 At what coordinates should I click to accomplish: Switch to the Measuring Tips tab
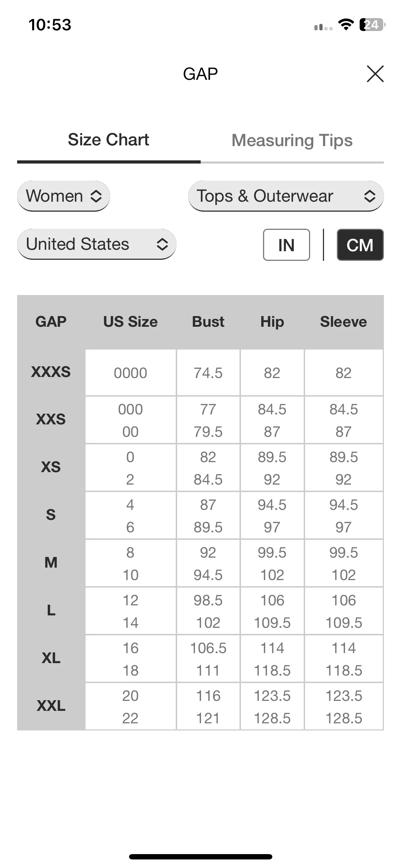(292, 140)
